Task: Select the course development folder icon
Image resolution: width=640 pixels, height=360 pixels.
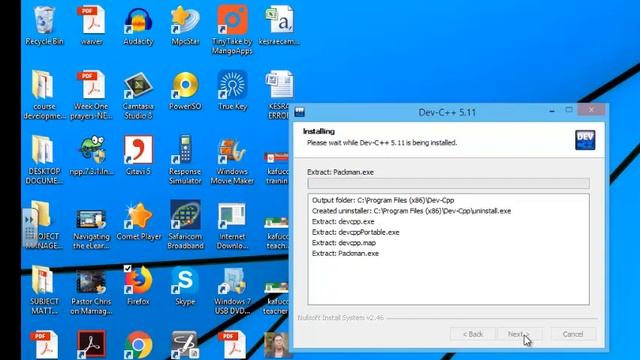Action: 44,95
